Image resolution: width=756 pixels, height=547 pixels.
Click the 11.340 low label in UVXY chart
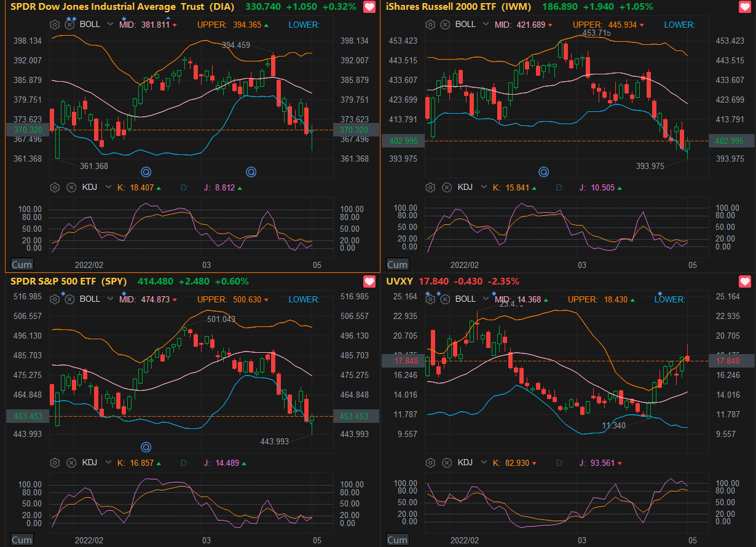[614, 425]
